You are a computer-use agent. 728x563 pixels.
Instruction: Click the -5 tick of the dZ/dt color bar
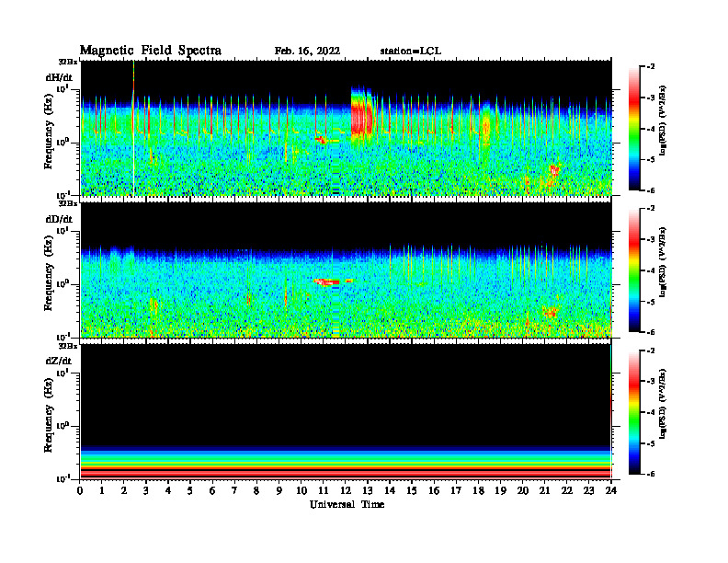pyautogui.click(x=651, y=443)
